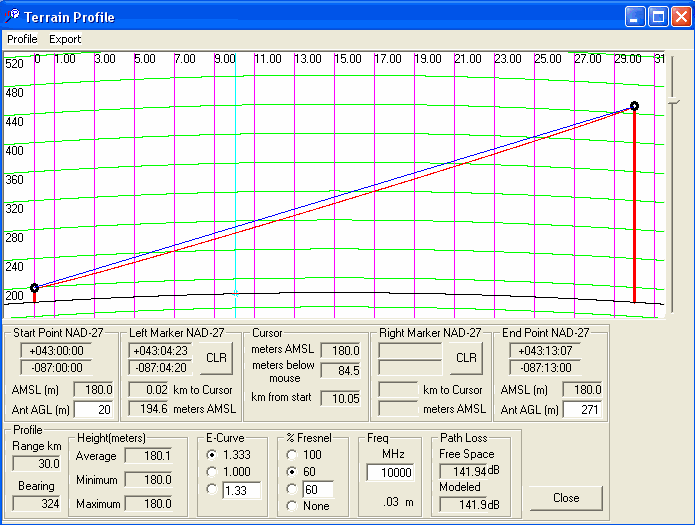This screenshot has height=525, width=695.
Task: Click the Minimum height 180.0 value
Action: point(148,479)
